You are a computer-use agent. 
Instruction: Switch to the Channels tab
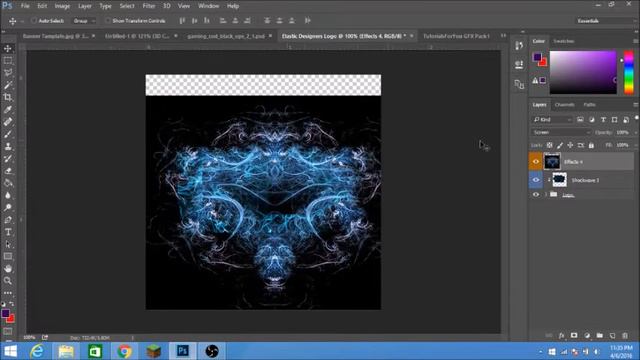pyautogui.click(x=564, y=105)
